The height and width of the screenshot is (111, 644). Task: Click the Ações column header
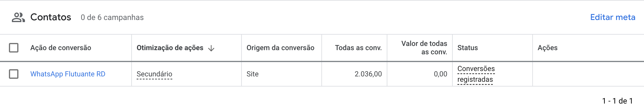(x=547, y=48)
